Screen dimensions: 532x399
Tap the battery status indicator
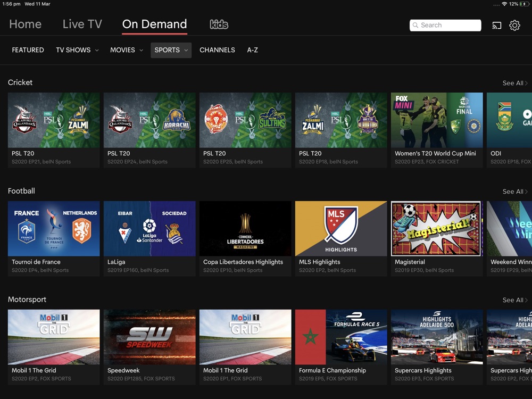tap(525, 4)
